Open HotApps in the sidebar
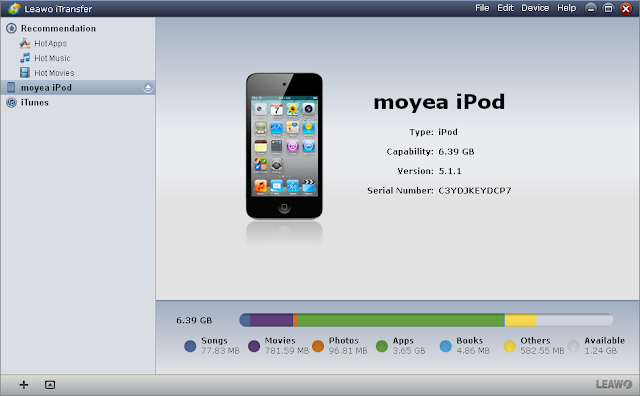 [x=51, y=43]
